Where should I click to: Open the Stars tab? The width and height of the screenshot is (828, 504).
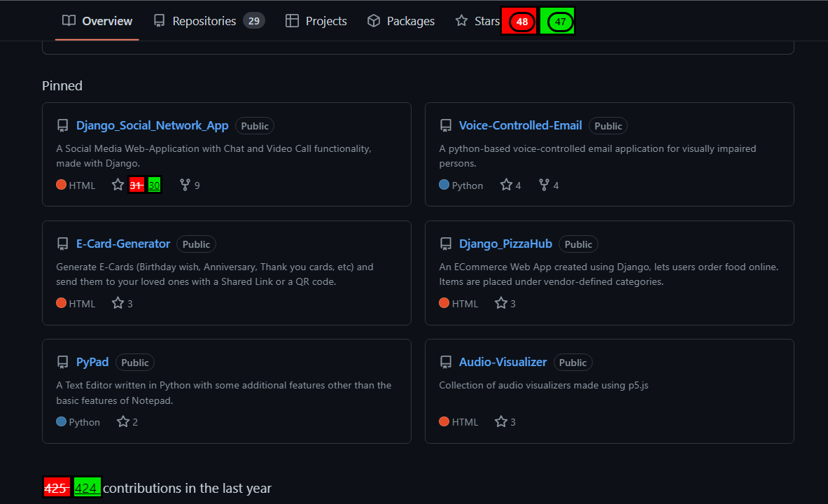point(477,21)
